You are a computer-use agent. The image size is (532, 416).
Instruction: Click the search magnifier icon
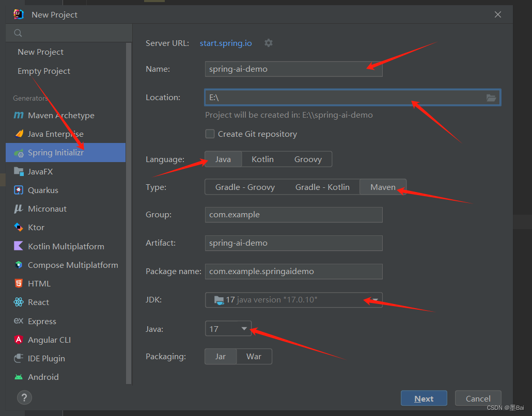18,33
